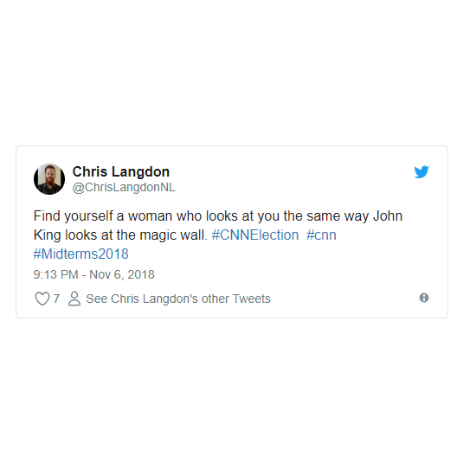Click the Chris Langdon display name

click(121, 172)
